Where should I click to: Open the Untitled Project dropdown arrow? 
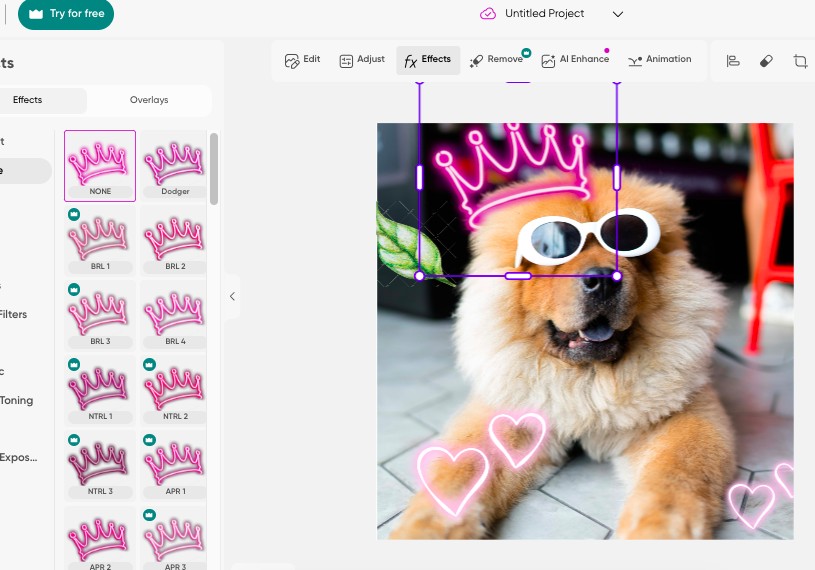point(617,14)
